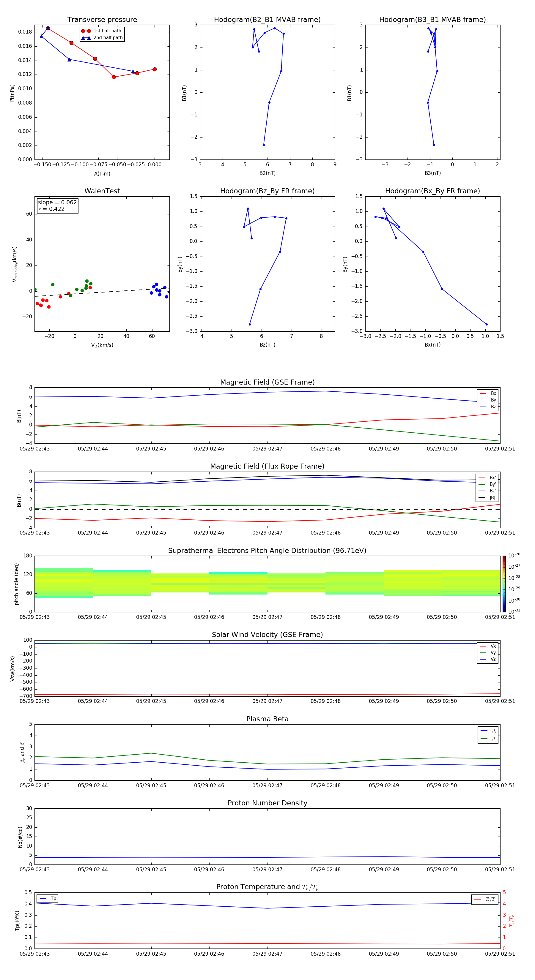The width and height of the screenshot is (535, 980).
Task: Select the Bz' legend entry in Flux Rope panel
Action: click(x=487, y=491)
